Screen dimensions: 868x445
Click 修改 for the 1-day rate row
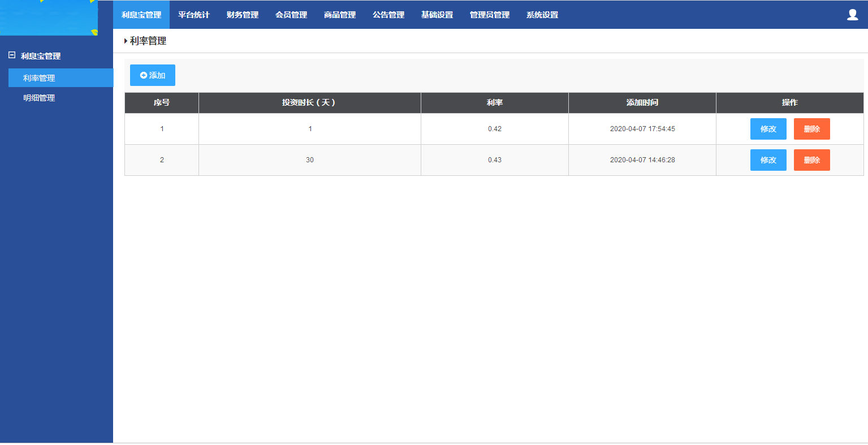(x=768, y=129)
